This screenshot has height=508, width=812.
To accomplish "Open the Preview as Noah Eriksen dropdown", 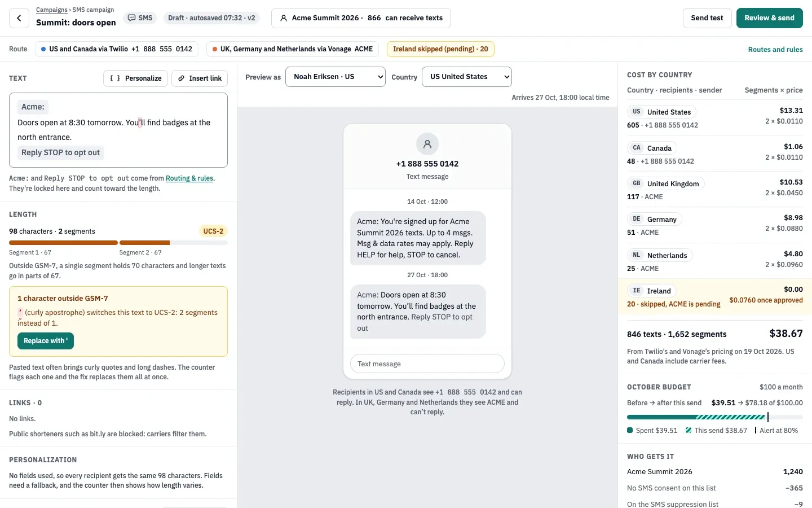I will coord(336,77).
